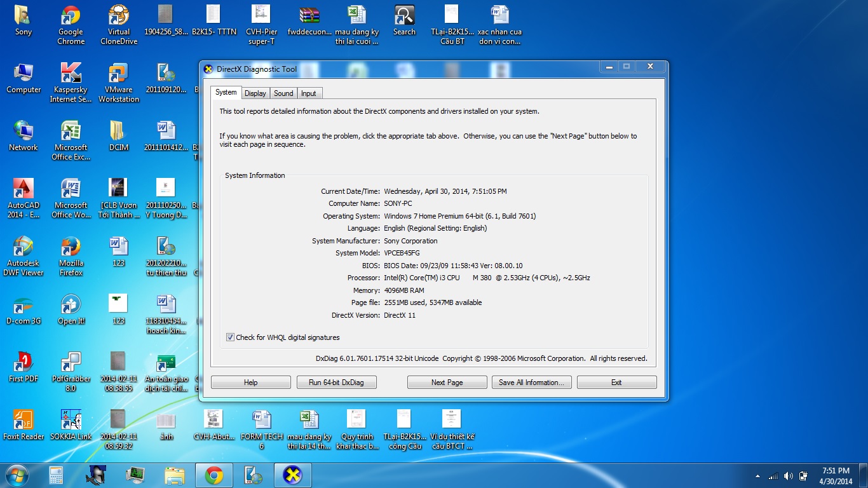Image resolution: width=868 pixels, height=488 pixels.
Task: Click the Page file 2551MB used text
Action: click(x=433, y=303)
